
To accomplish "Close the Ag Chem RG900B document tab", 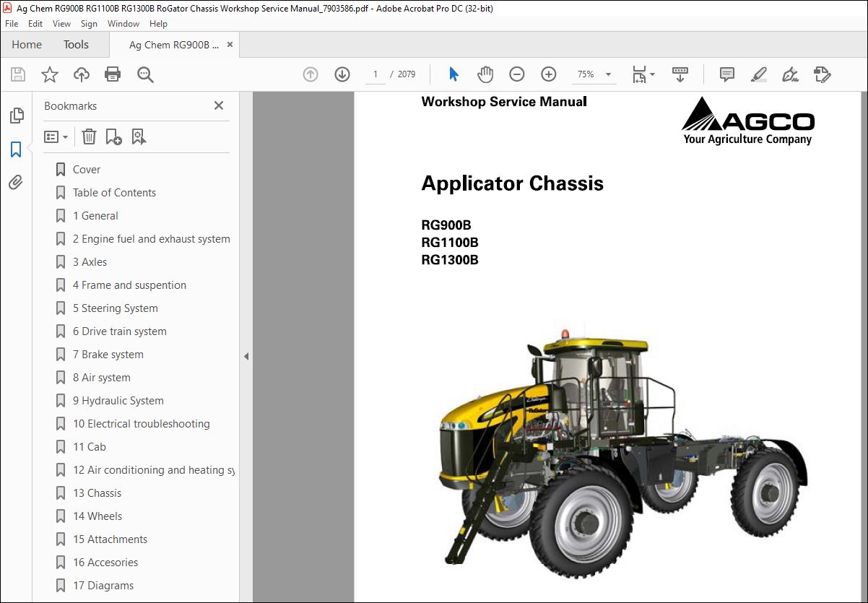I will point(230,45).
